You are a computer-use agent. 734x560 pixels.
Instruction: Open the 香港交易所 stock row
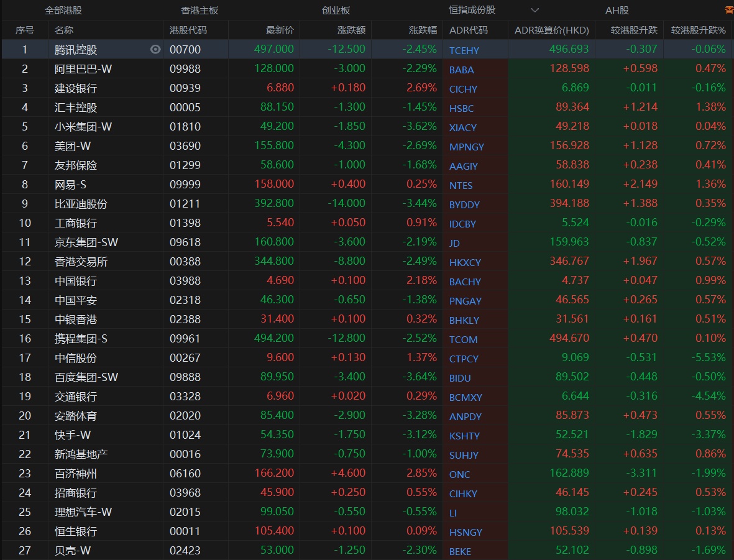(x=81, y=262)
